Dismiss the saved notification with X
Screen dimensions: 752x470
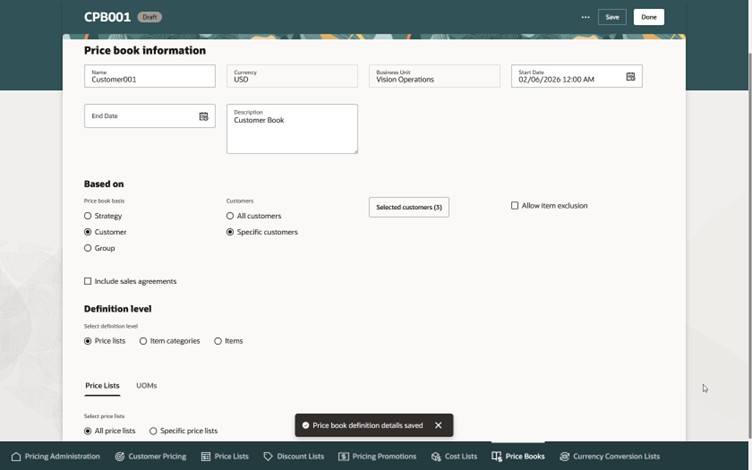click(438, 425)
